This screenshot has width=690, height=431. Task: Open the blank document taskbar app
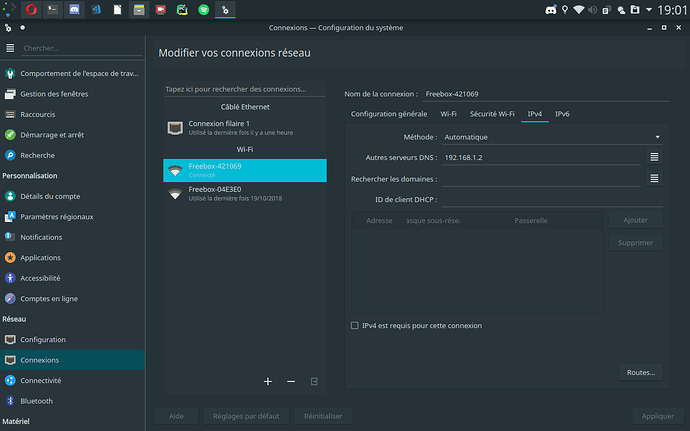[x=117, y=9]
